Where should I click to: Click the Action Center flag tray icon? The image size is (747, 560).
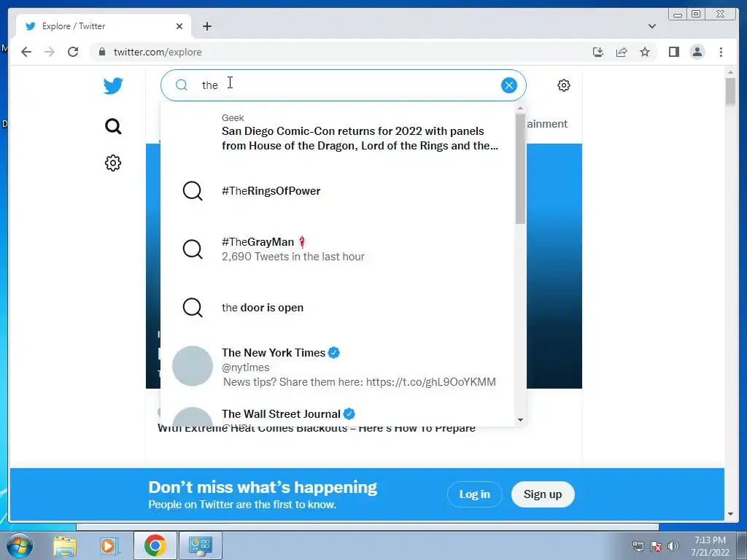(x=656, y=546)
